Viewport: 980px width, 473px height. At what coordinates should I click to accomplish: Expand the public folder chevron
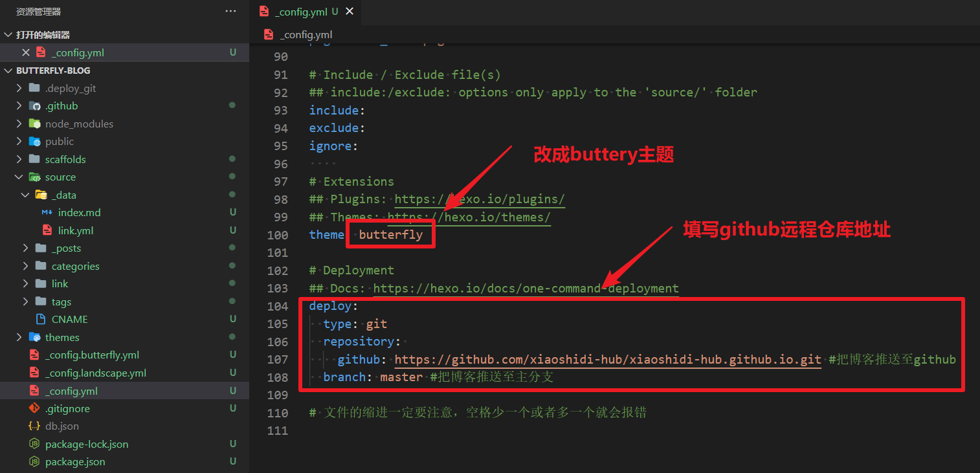point(19,141)
